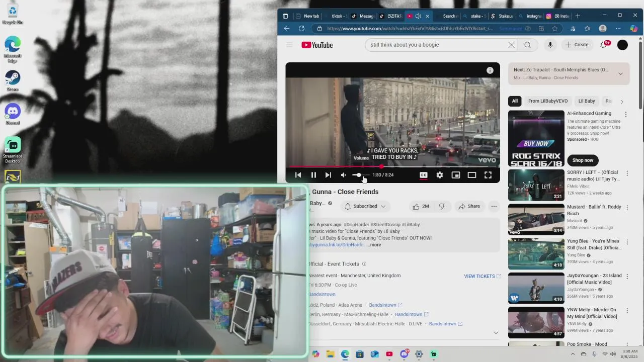Click Shop now on ROG ad
Screen dimensions: 644x362
tap(583, 160)
